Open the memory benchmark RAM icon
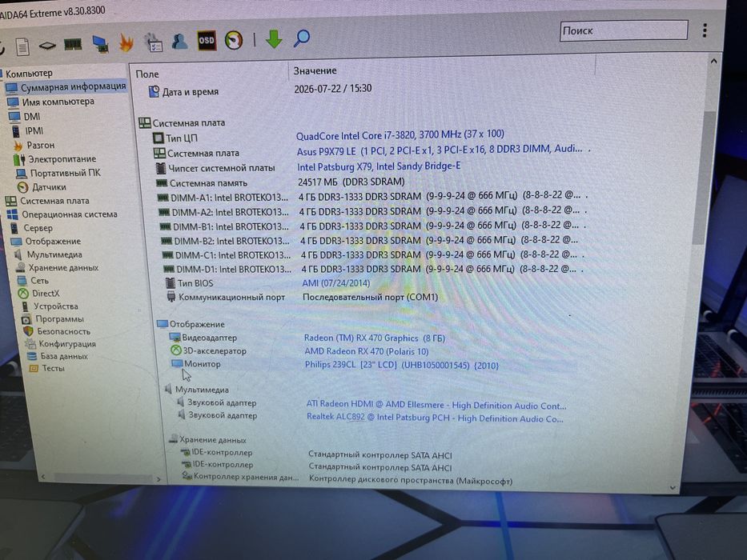The height and width of the screenshot is (560, 747). pyautogui.click(x=73, y=44)
